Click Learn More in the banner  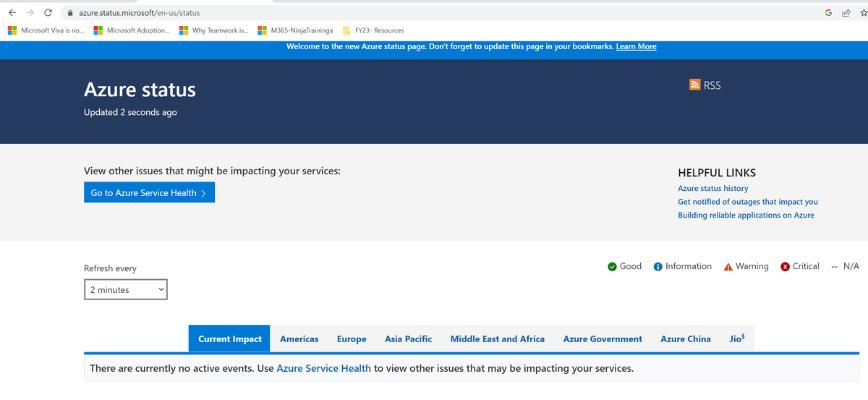636,46
